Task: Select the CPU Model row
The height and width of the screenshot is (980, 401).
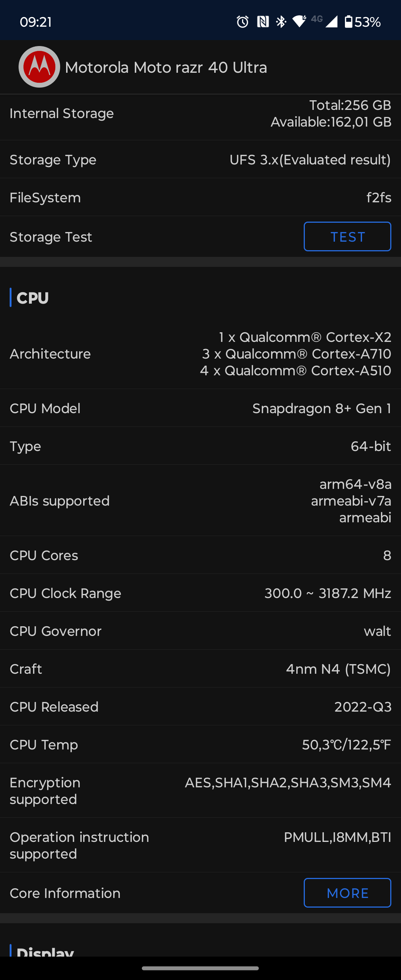Action: tap(200, 408)
